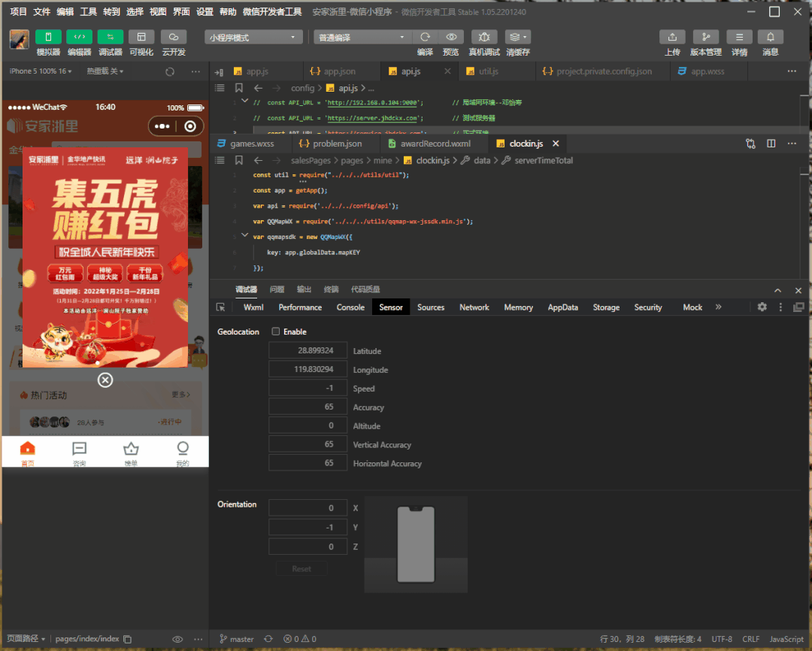Open cloud development (云开发)
Image resolution: width=812 pixels, height=651 pixels.
click(x=174, y=38)
